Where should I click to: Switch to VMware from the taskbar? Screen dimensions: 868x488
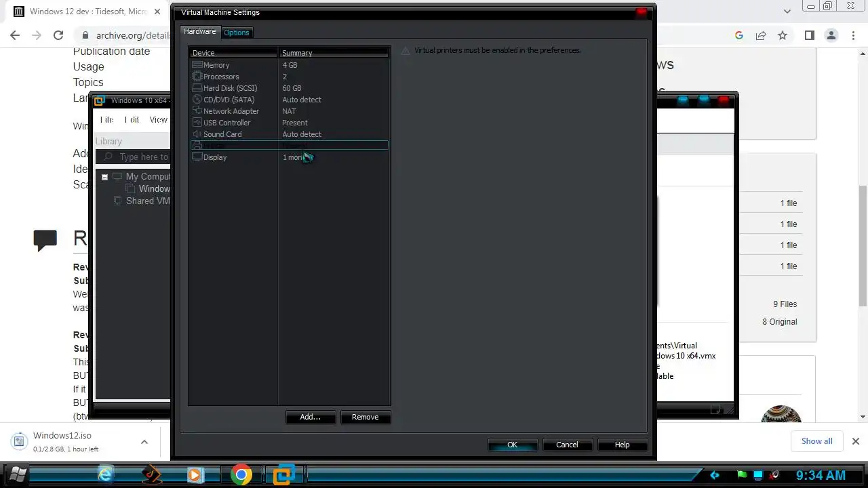(x=283, y=474)
